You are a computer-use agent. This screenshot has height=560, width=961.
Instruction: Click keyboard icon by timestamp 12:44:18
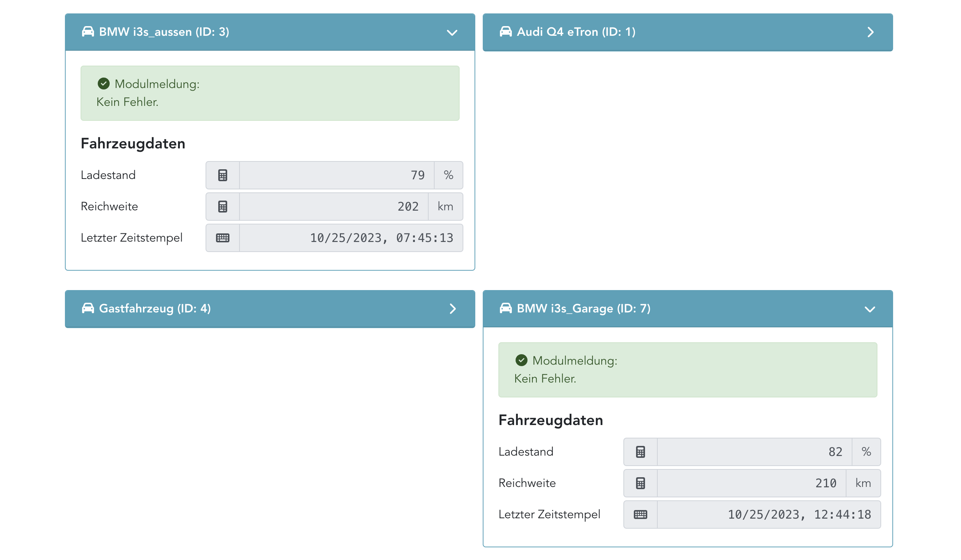[x=640, y=515]
